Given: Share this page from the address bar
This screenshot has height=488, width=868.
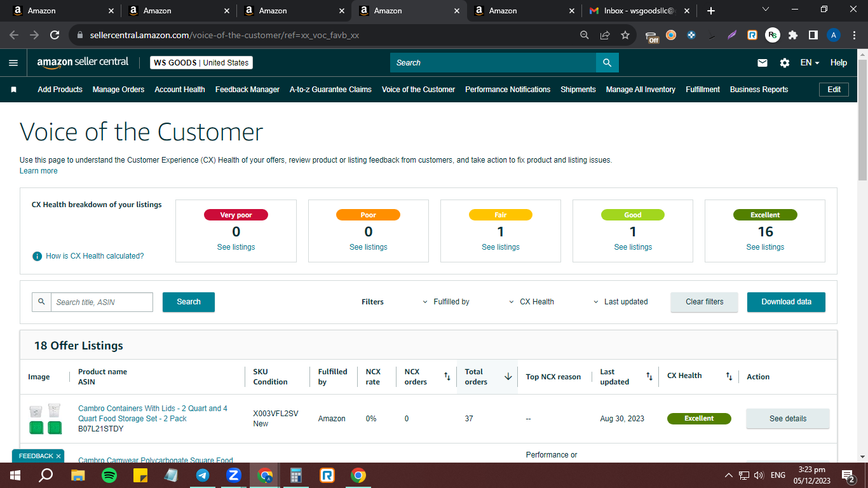Looking at the screenshot, I should coord(605,35).
